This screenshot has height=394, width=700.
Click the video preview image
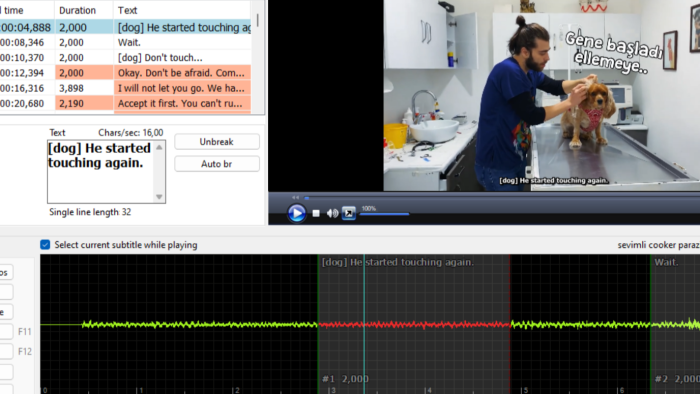(542, 95)
